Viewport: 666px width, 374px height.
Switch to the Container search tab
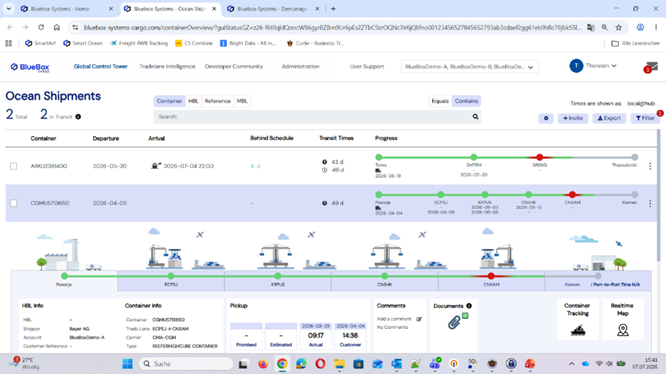click(169, 101)
